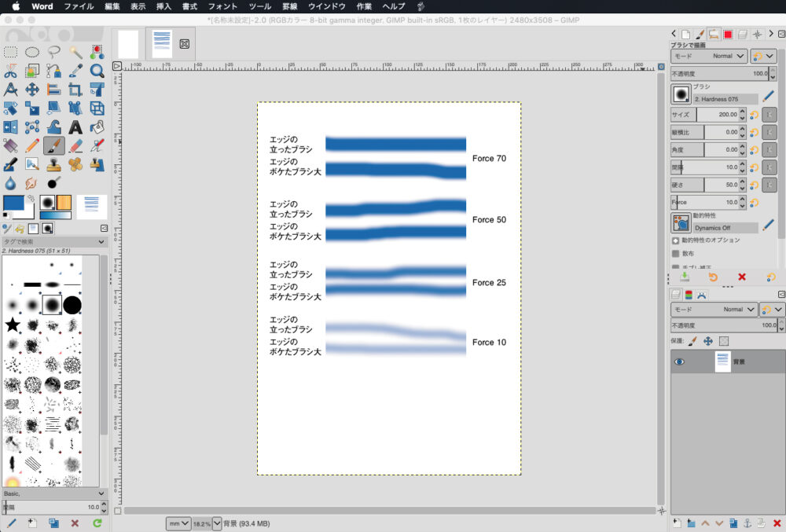Select the Paintbrush tool in toolbox
Viewport: 786px width, 532px height.
(53, 145)
